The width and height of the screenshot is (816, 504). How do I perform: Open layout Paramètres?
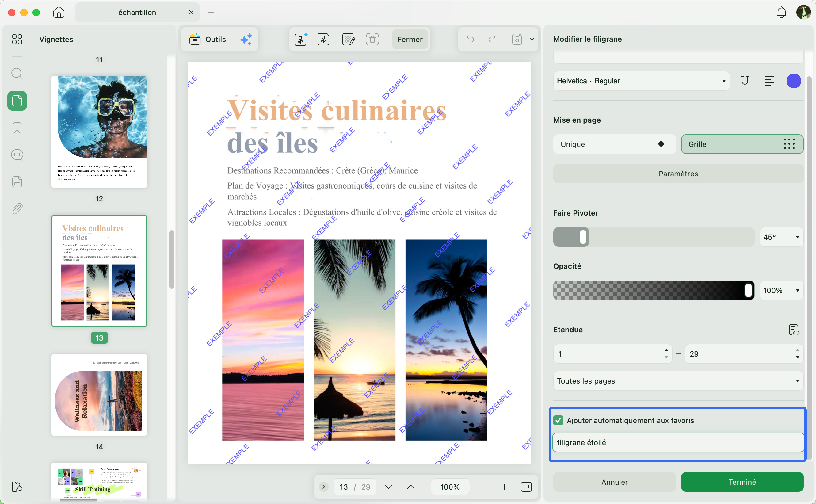click(x=678, y=174)
